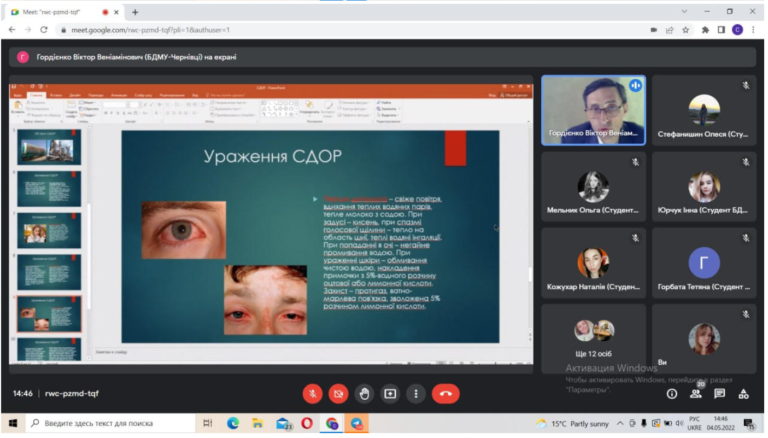Image resolution: width=768 pixels, height=438 pixels.
Task: Bookmark this page with the star icon
Action: coord(685,30)
